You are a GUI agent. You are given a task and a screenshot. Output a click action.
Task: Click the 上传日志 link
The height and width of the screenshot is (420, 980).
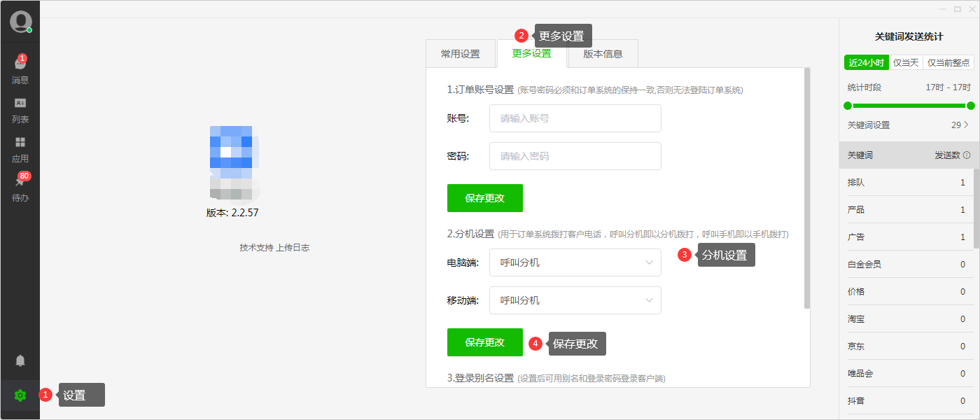[x=293, y=248]
